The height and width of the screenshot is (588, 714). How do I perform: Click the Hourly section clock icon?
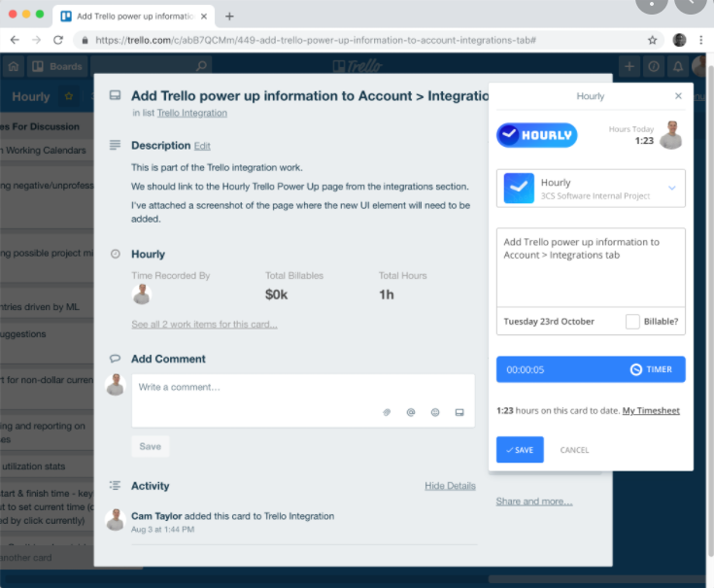(x=116, y=254)
